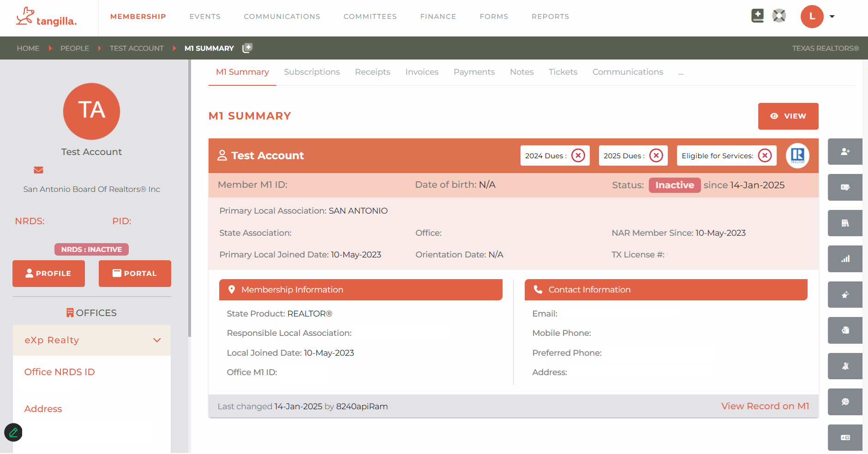Switch to the Tickets tab
The width and height of the screenshot is (868, 454).
click(563, 72)
